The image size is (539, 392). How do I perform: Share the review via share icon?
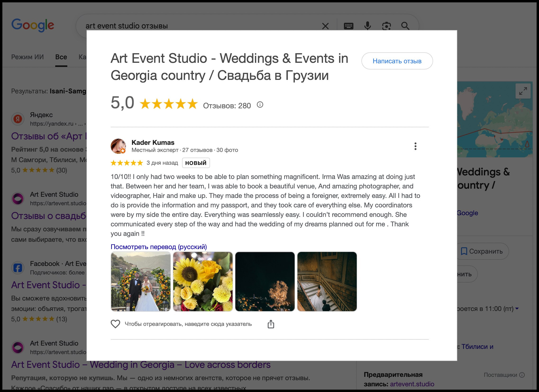click(x=271, y=324)
